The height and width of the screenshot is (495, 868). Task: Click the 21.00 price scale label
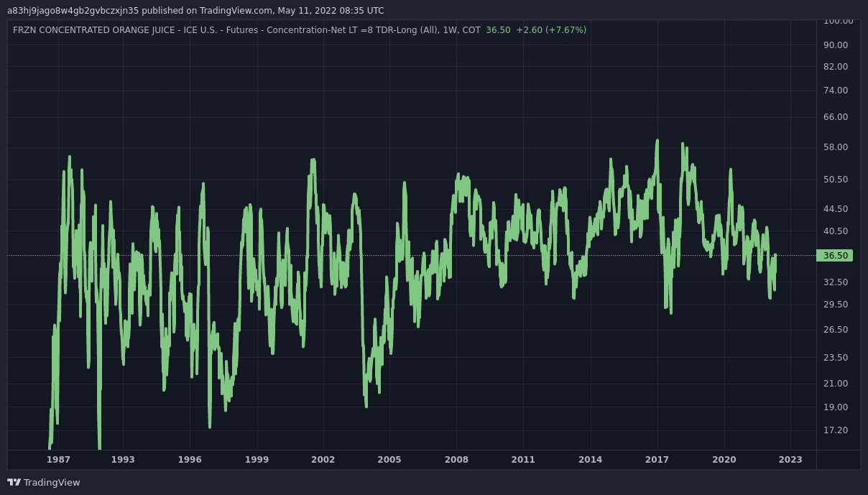(x=836, y=384)
